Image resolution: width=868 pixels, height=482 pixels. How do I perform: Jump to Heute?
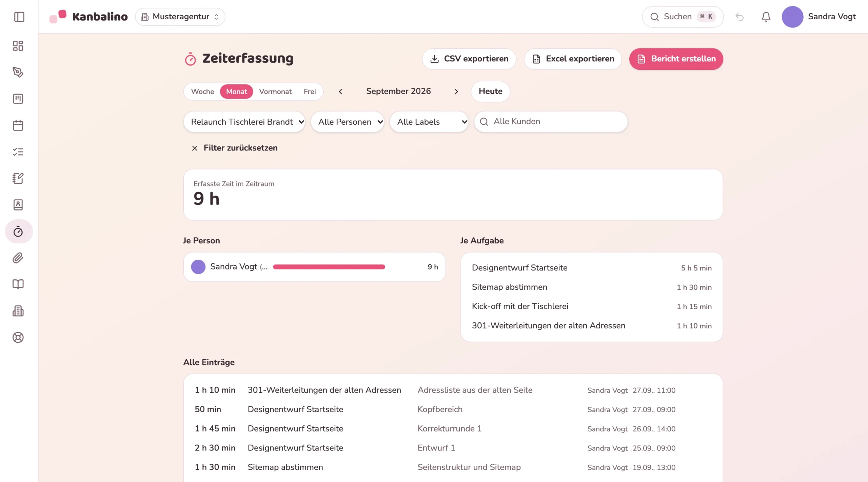(x=490, y=92)
